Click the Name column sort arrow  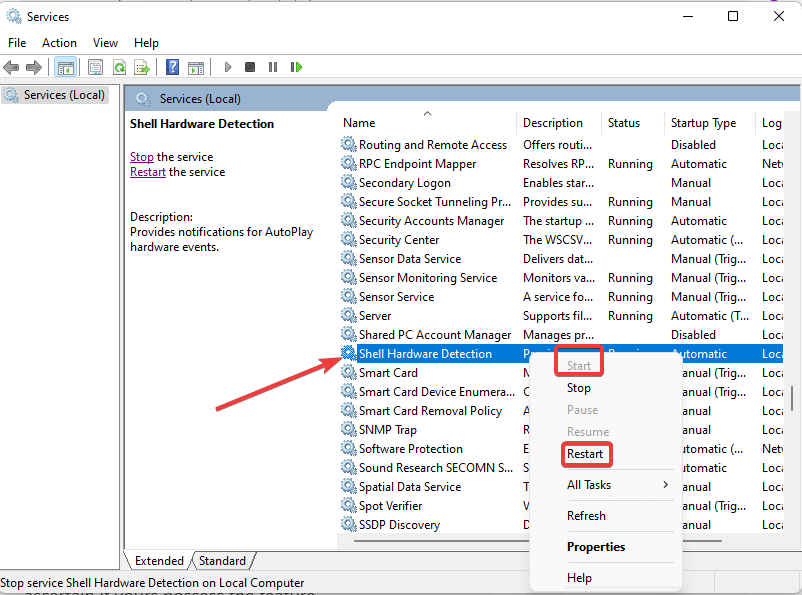coord(428,113)
